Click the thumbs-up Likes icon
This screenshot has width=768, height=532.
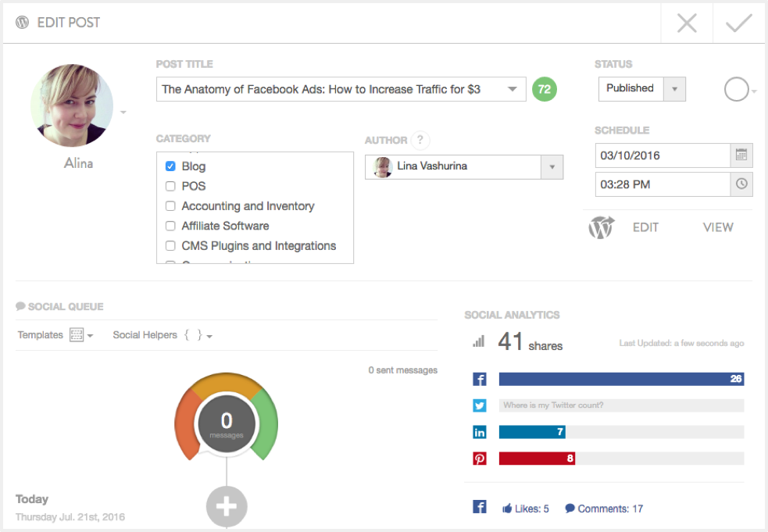507,509
